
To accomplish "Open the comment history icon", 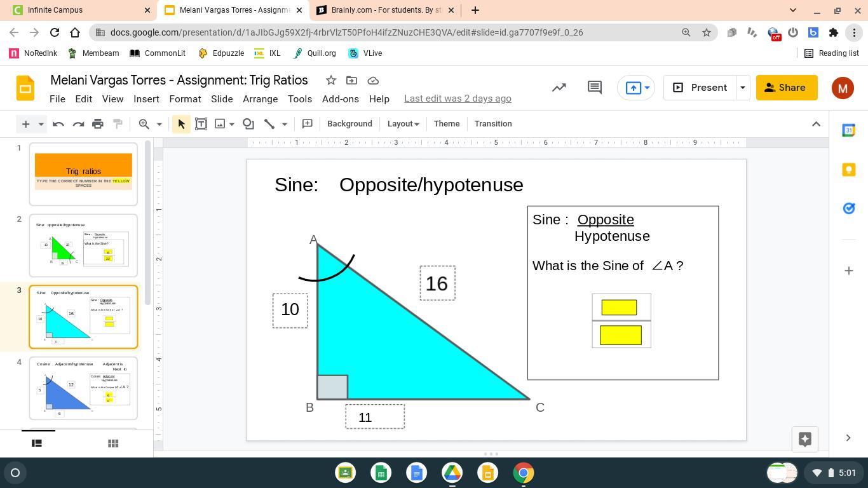I will pyautogui.click(x=594, y=88).
